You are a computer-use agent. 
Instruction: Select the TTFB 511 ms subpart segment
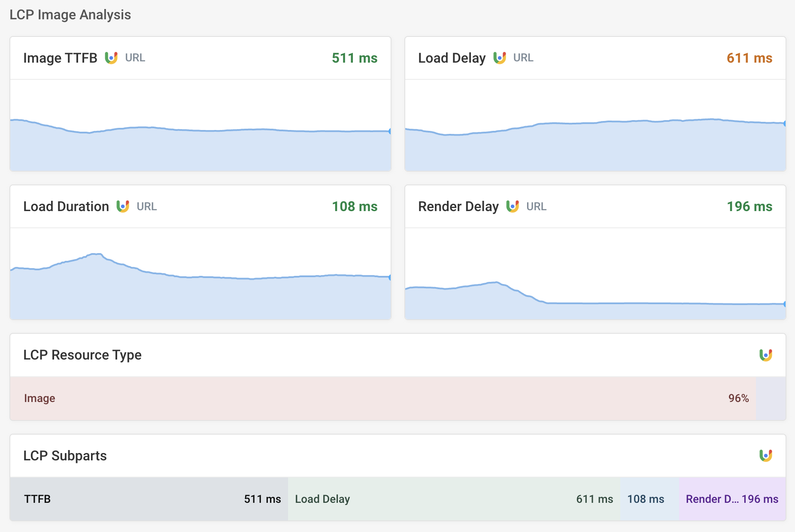pyautogui.click(x=149, y=499)
